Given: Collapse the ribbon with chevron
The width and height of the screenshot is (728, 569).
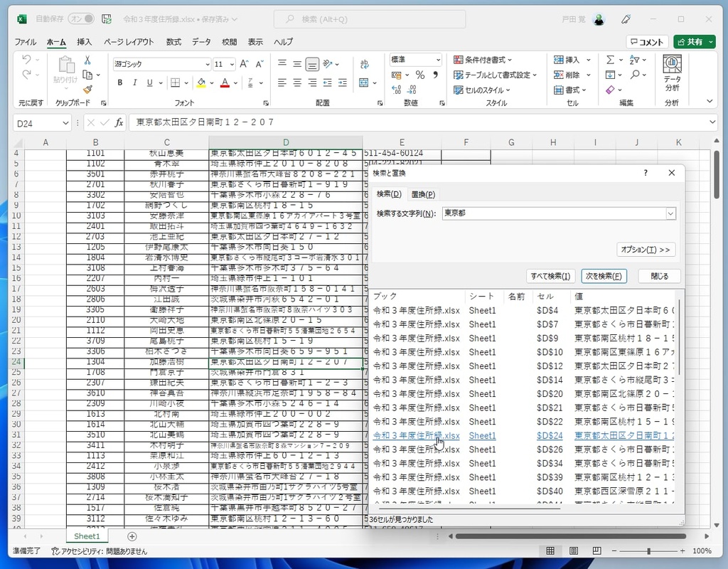Looking at the screenshot, I should 710,101.
